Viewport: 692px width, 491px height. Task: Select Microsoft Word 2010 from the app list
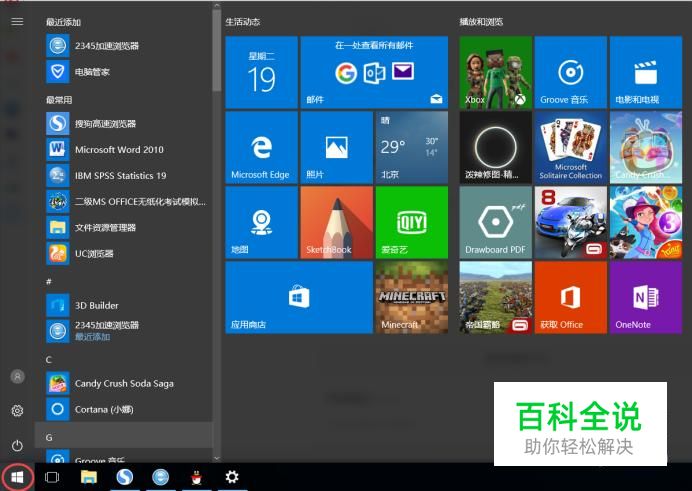tap(119, 150)
